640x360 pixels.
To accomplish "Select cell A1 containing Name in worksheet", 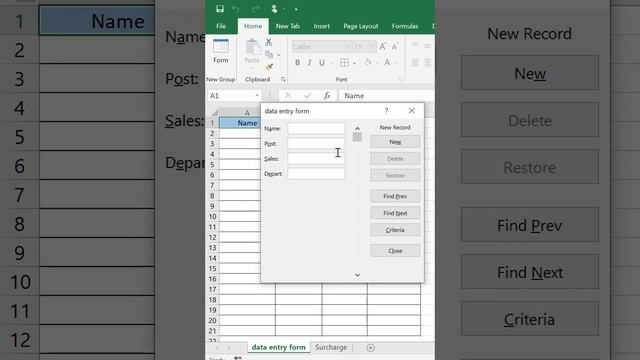I will pos(240,123).
